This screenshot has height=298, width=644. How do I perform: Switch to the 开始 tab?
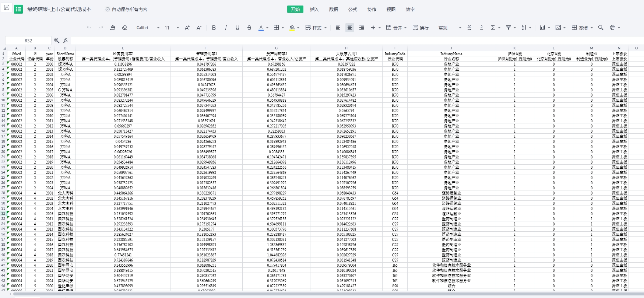pyautogui.click(x=295, y=9)
